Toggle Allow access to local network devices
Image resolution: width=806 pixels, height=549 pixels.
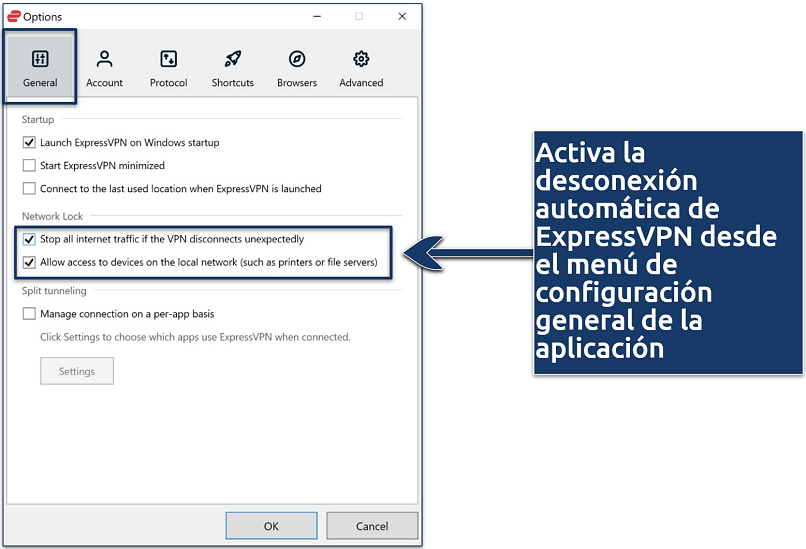(x=29, y=262)
